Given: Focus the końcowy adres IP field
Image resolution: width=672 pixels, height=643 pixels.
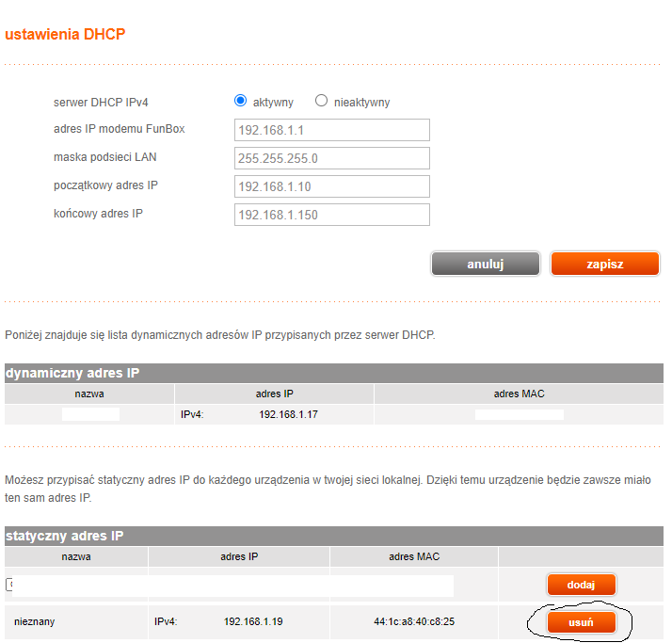Looking at the screenshot, I should (x=331, y=215).
